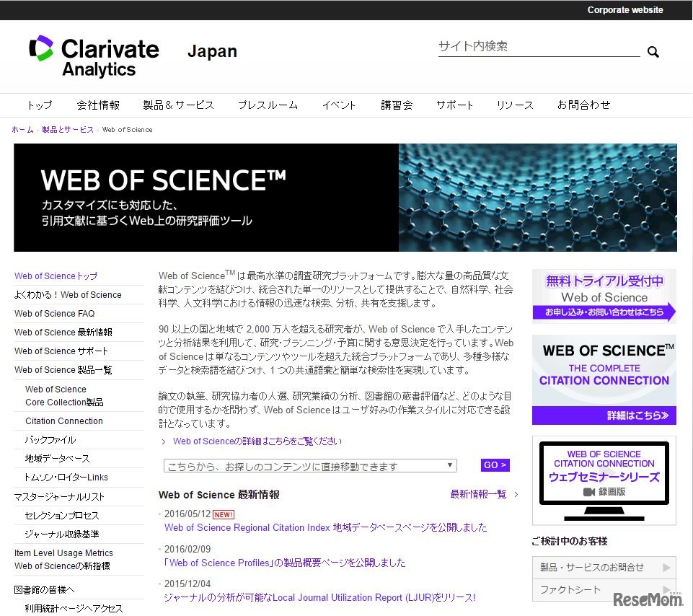The height and width of the screenshot is (616, 693).
Task: Open Web of Science Profiles news link
Action: (285, 563)
